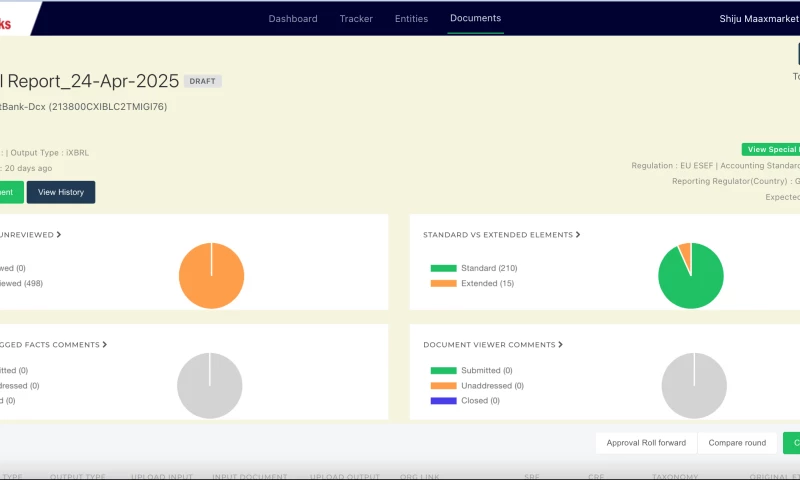
Task: Click the Compare round button
Action: click(x=737, y=443)
